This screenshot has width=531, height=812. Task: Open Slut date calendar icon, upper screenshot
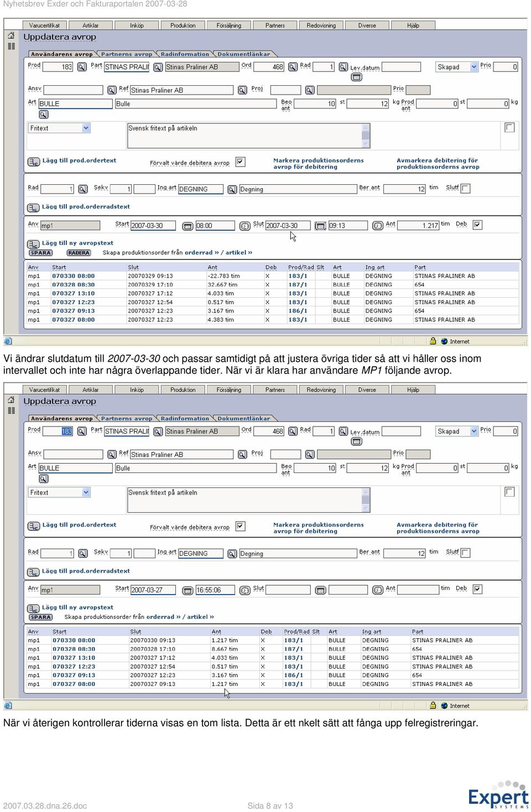click(x=320, y=226)
